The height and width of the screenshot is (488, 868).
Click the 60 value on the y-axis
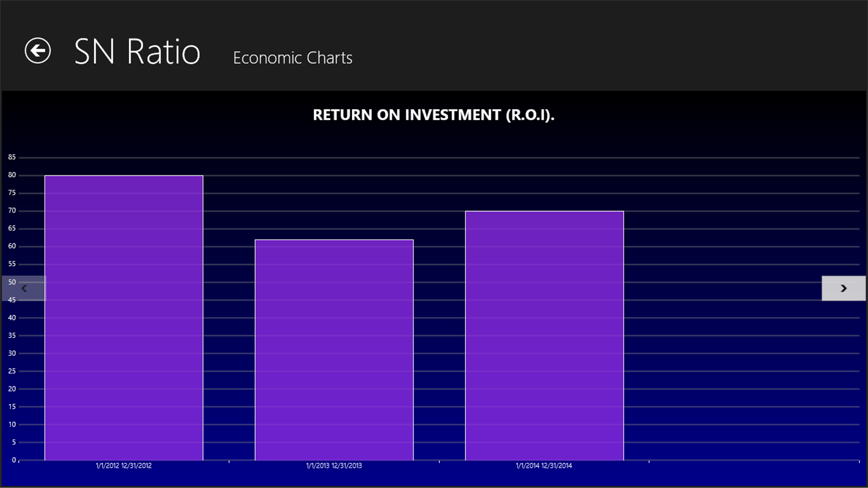[x=12, y=246]
